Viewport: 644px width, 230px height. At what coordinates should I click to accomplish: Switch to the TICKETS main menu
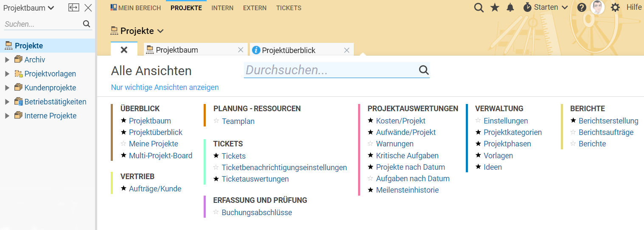(288, 8)
